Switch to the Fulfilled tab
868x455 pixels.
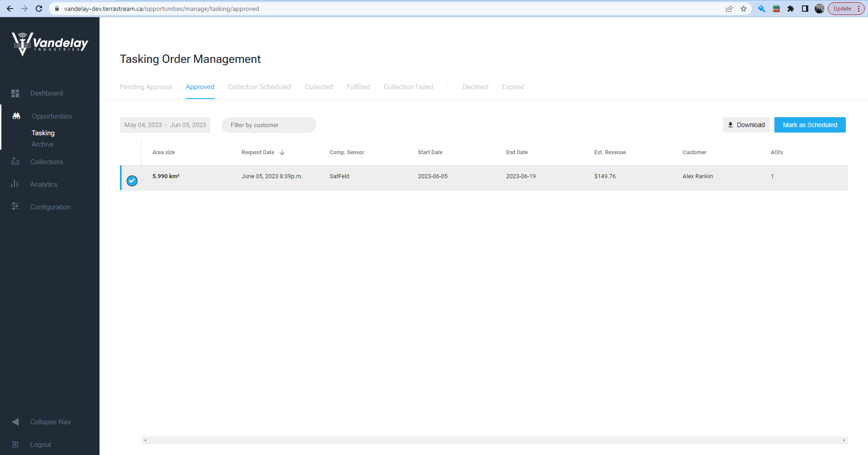pyautogui.click(x=358, y=87)
